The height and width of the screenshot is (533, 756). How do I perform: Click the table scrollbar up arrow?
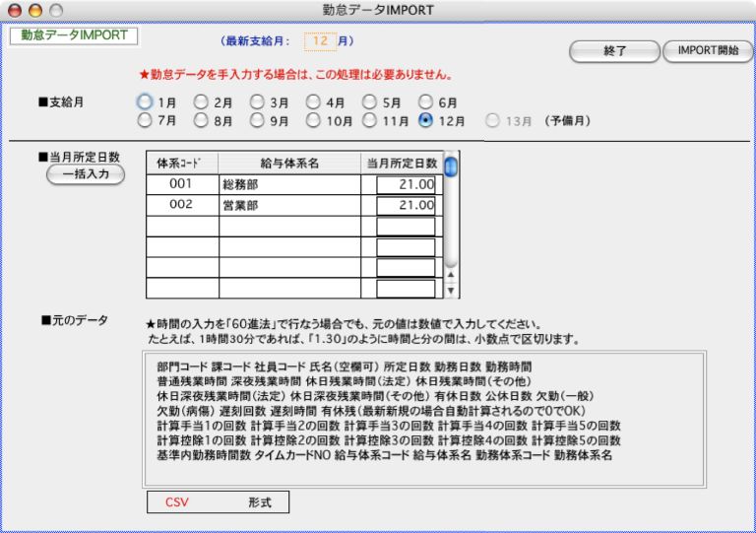click(x=451, y=275)
